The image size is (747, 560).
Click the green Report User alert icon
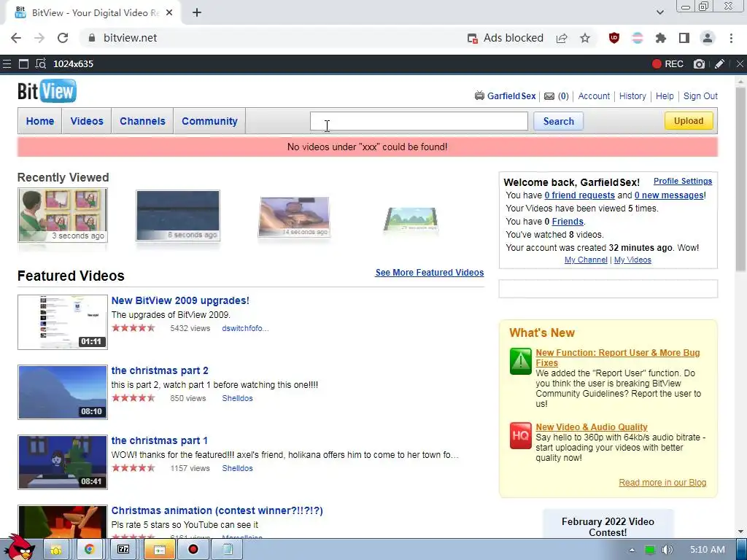click(520, 362)
